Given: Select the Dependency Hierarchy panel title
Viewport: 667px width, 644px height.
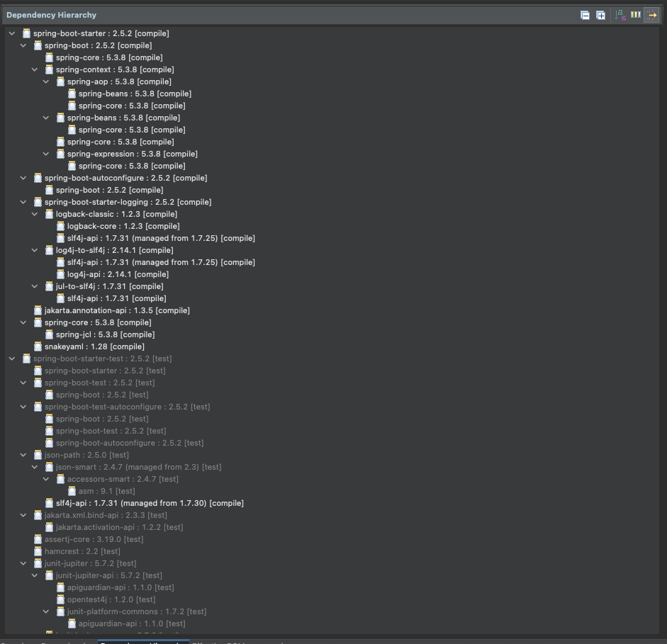Looking at the screenshot, I should click(52, 15).
